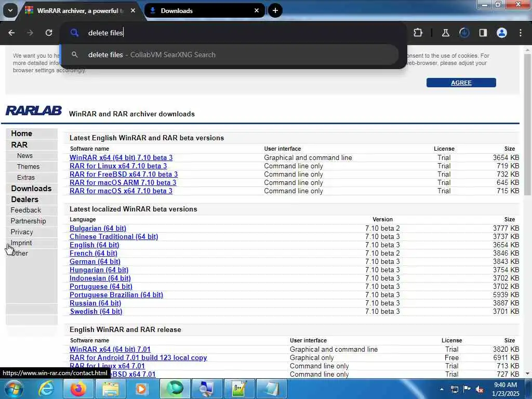
Task: Open RAR for Android 7.01 build 123 link
Action: (x=138, y=357)
